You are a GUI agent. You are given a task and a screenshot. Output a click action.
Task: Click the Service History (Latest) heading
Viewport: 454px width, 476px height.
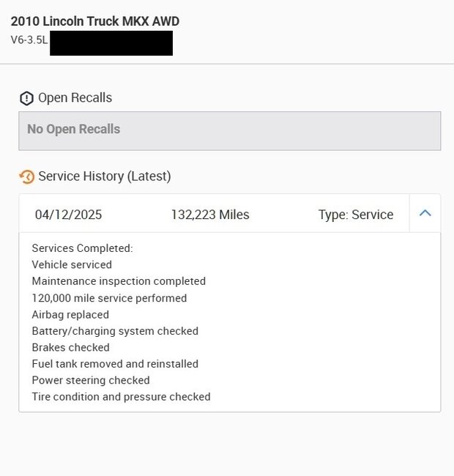click(105, 176)
